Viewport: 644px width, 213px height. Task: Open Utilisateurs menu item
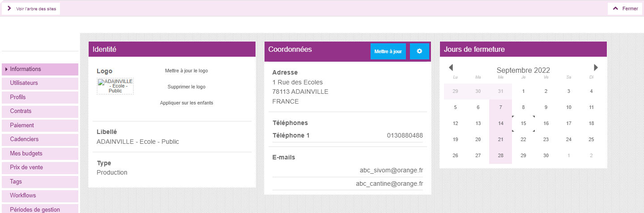[40, 83]
